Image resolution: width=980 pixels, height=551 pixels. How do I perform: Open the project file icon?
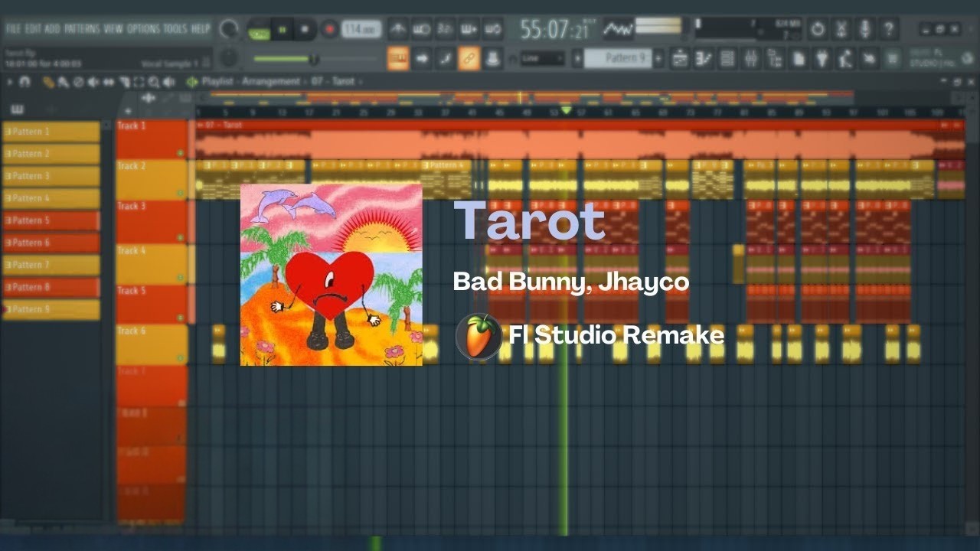(x=799, y=58)
